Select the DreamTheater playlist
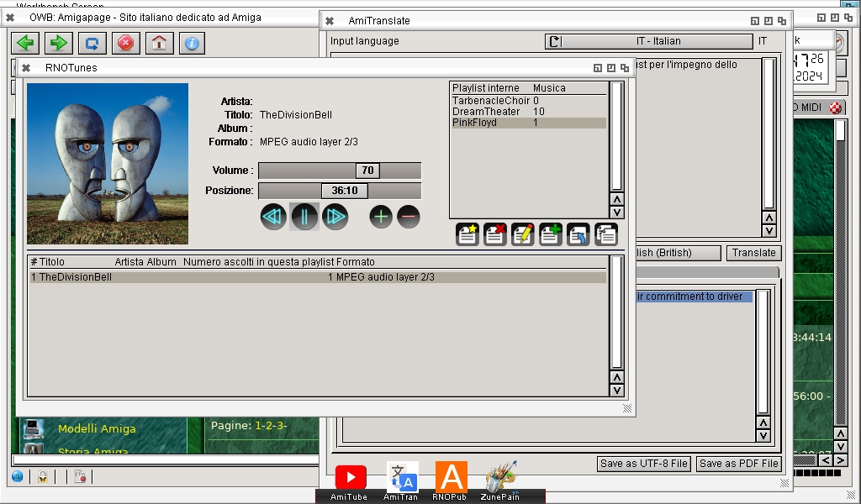The width and height of the screenshot is (861, 504). [x=486, y=112]
